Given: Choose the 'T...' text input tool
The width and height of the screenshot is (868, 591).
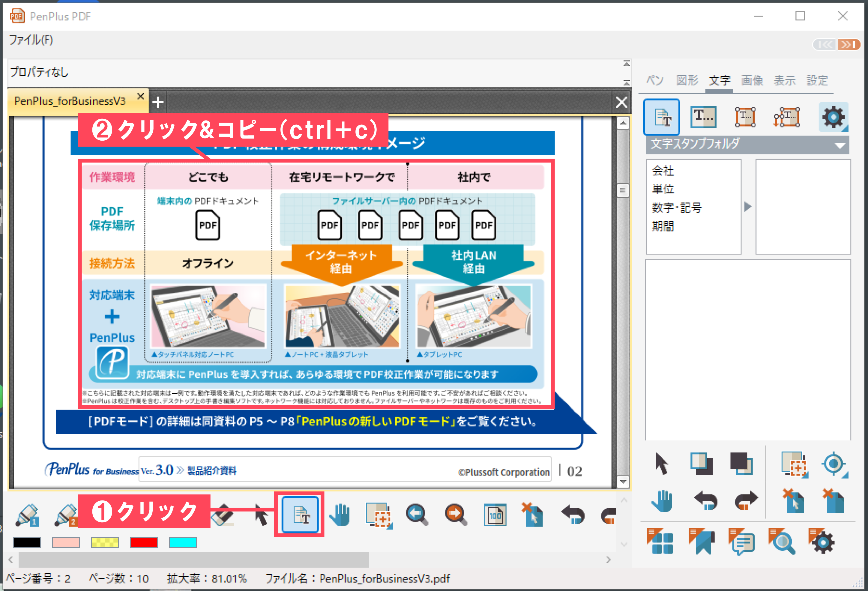Looking at the screenshot, I should pos(703,117).
